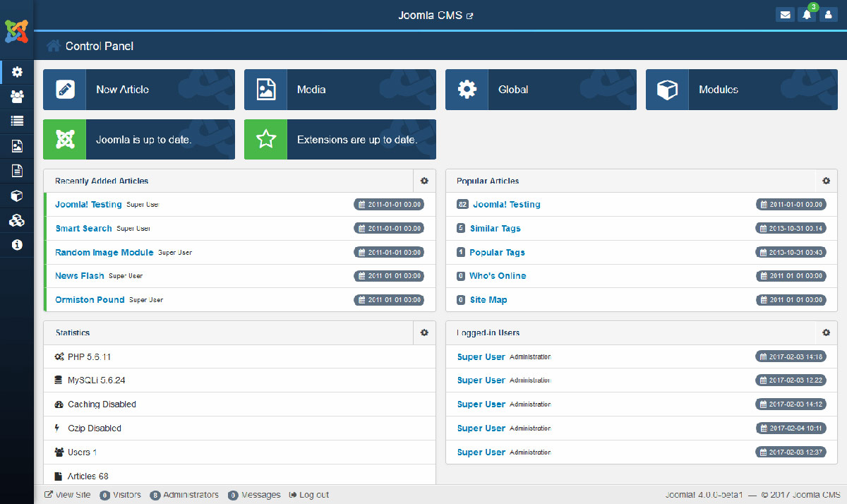The height and width of the screenshot is (504, 847).
Task: Open the Media image icon in sidebar
Action: pos(17,146)
